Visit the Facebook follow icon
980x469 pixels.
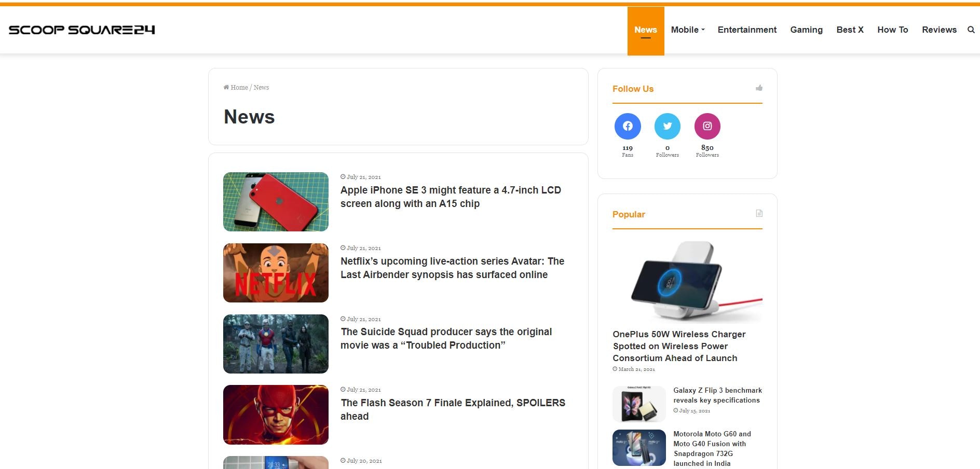pos(628,126)
